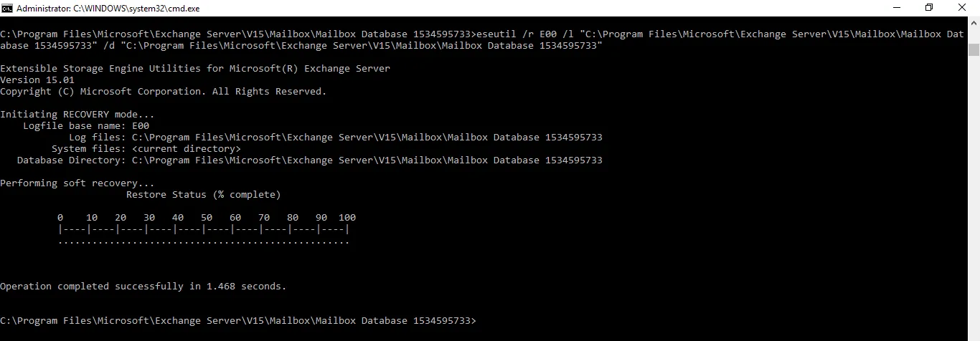The width and height of the screenshot is (980, 341).
Task: Click the bottom command prompt line
Action: pyautogui.click(x=238, y=321)
